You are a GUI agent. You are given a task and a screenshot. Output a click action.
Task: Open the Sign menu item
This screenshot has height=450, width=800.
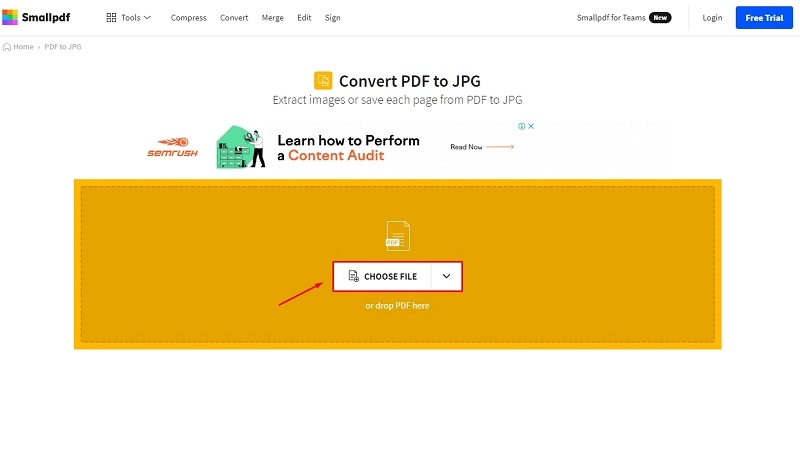333,18
